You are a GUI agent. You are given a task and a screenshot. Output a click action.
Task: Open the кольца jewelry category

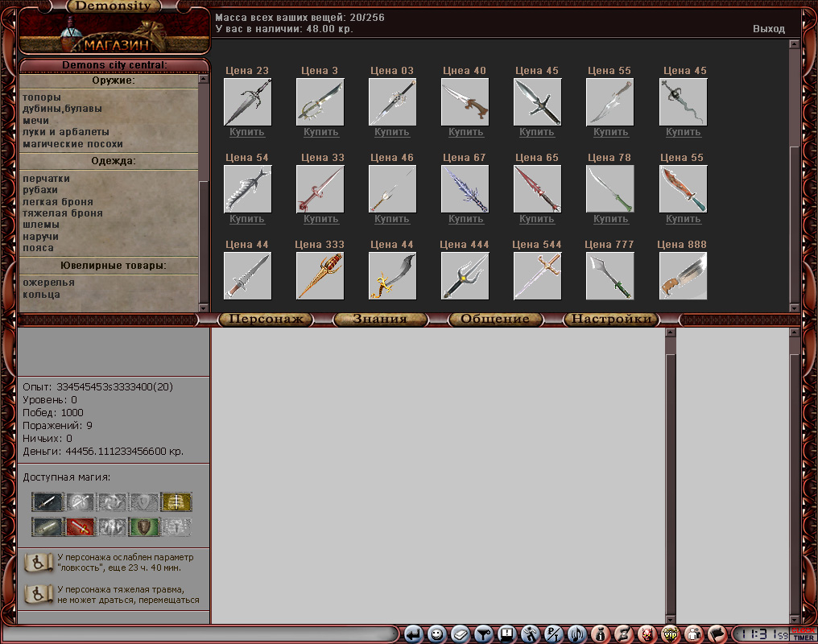[41, 295]
